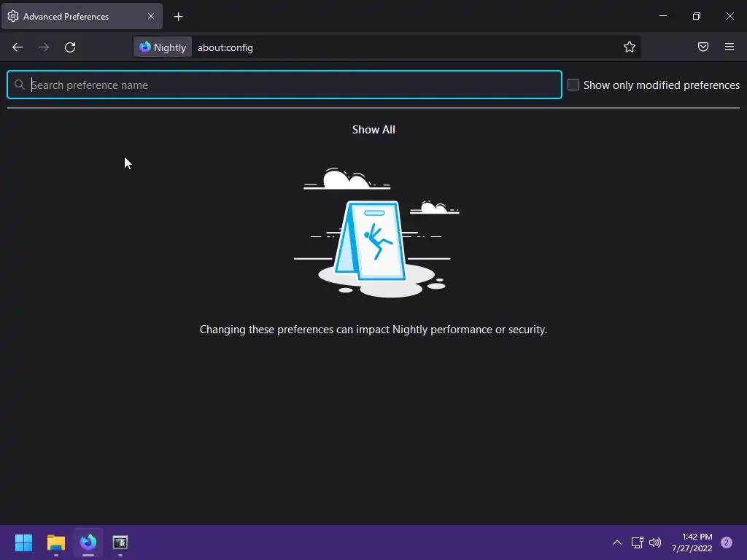
Task: Open a new tab with the plus button
Action: click(178, 17)
